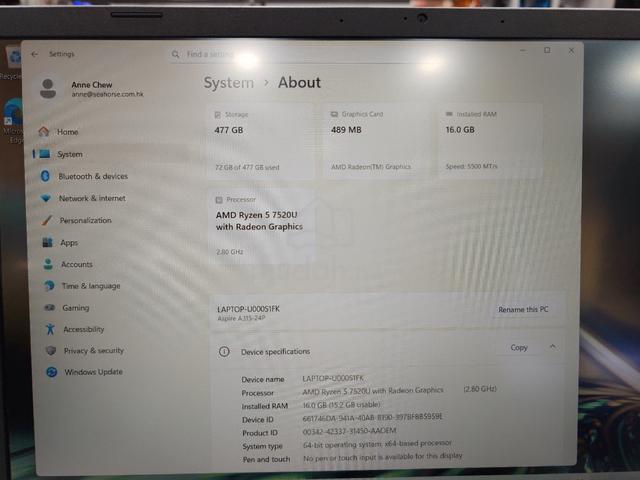Click the Processor card chip icon
The image size is (640, 480).
click(219, 200)
